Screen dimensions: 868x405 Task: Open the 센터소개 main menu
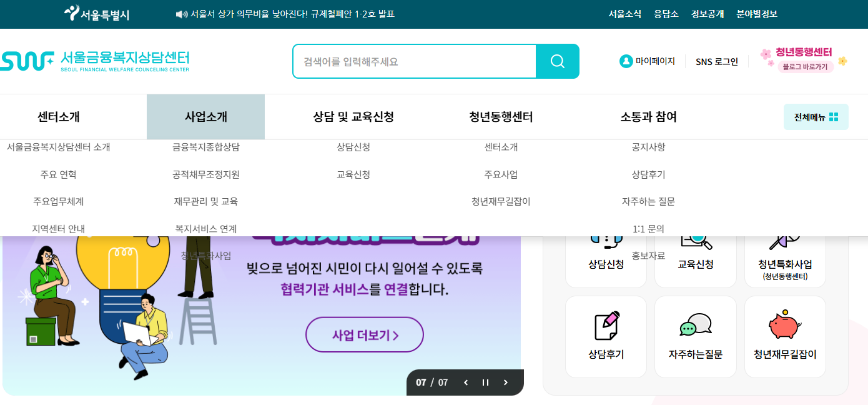tap(59, 117)
